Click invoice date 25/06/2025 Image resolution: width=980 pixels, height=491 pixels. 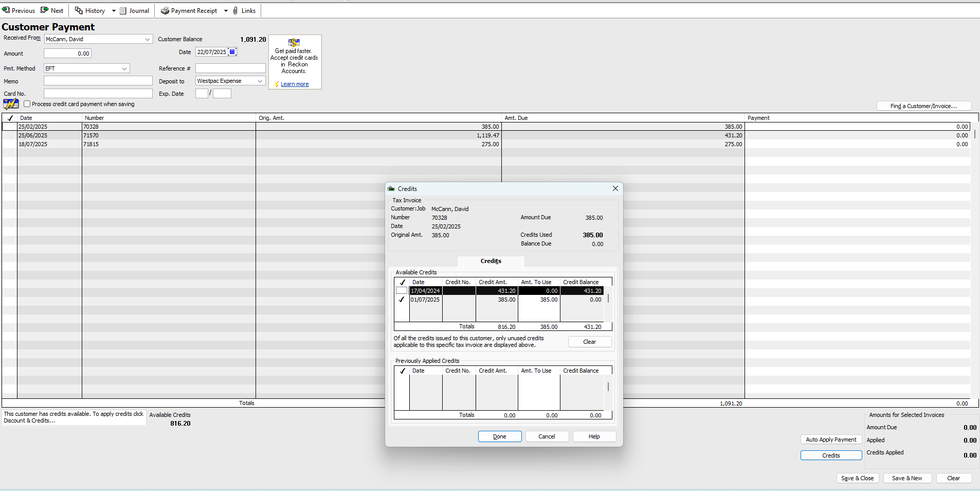[x=33, y=135]
